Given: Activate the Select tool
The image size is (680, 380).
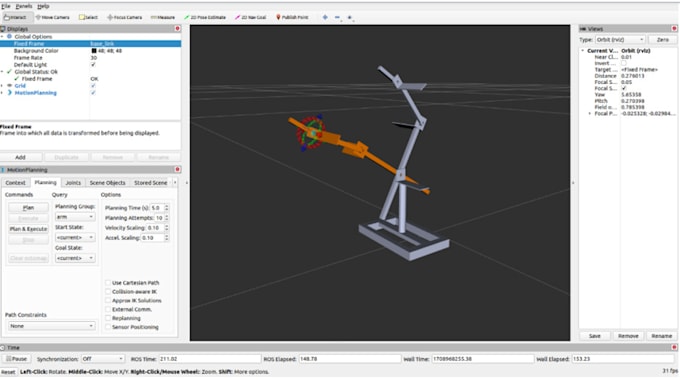Looking at the screenshot, I should click(88, 17).
